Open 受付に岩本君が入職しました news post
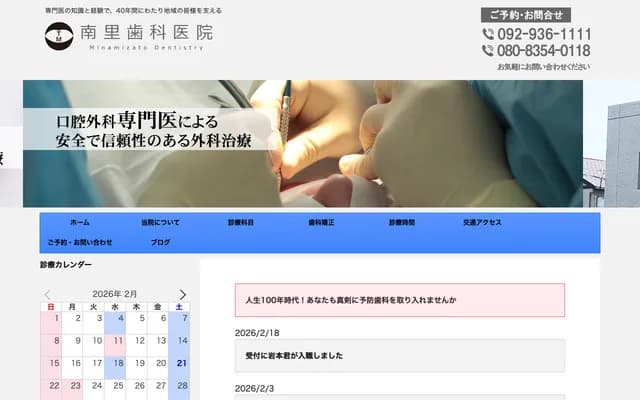Image resolution: width=640 pixels, height=400 pixels. 400,356
